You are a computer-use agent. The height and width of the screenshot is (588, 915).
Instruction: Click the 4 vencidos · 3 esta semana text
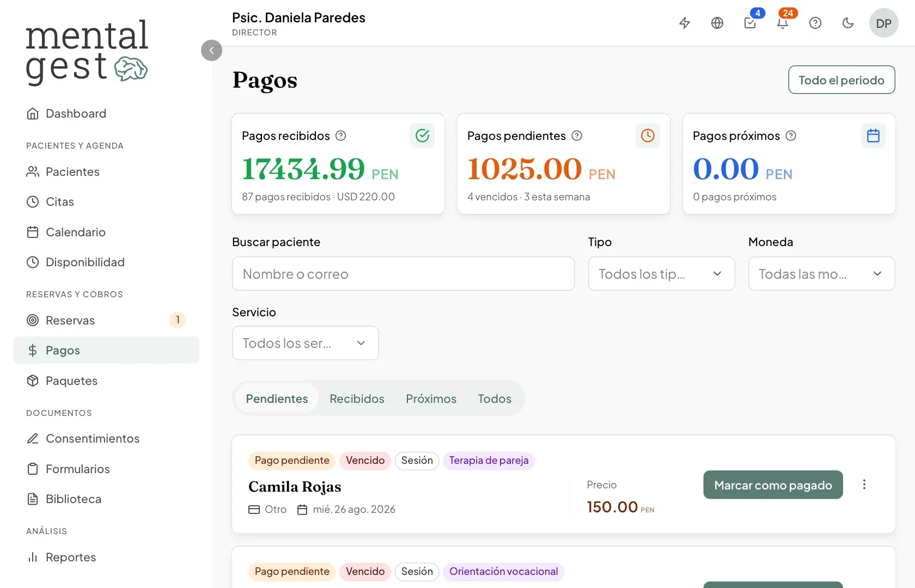pyautogui.click(x=529, y=197)
